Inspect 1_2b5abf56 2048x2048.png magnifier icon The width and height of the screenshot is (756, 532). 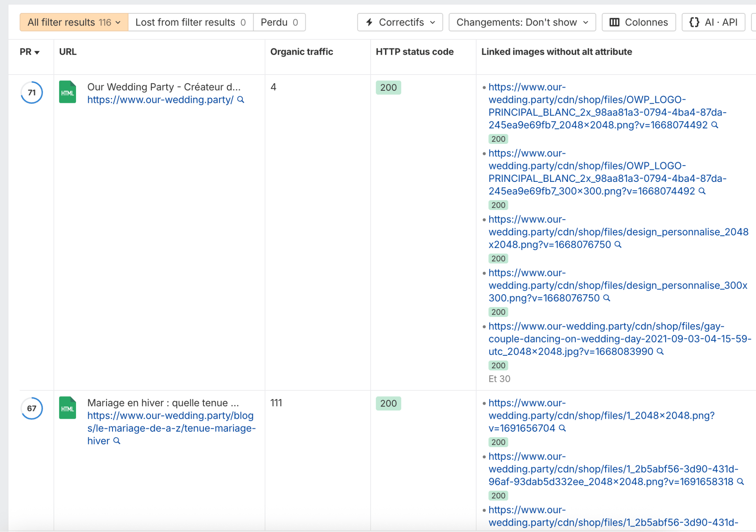[740, 482]
